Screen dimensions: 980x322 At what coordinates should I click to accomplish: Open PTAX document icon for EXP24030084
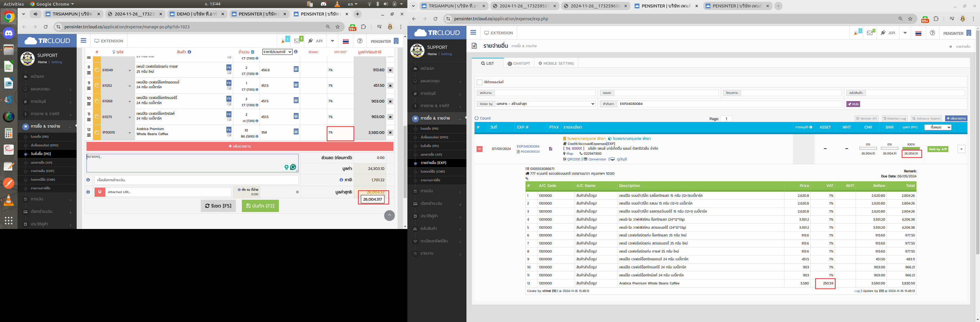click(x=551, y=149)
